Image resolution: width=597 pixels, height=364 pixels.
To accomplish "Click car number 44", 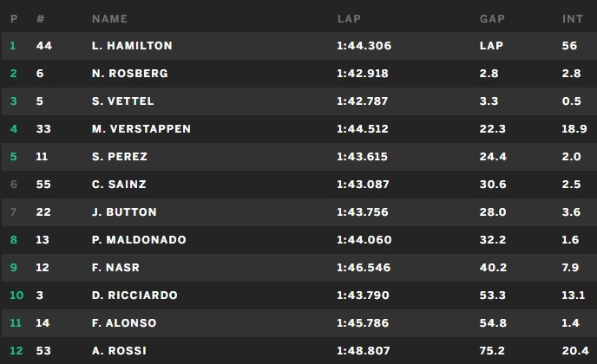I will click(x=44, y=46).
